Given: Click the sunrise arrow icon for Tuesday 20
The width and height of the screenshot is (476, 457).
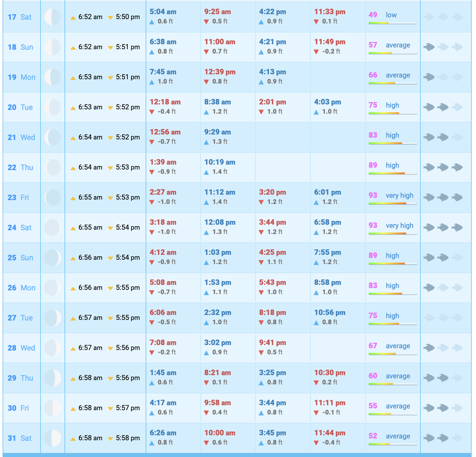Looking at the screenshot, I should click(x=73, y=108).
